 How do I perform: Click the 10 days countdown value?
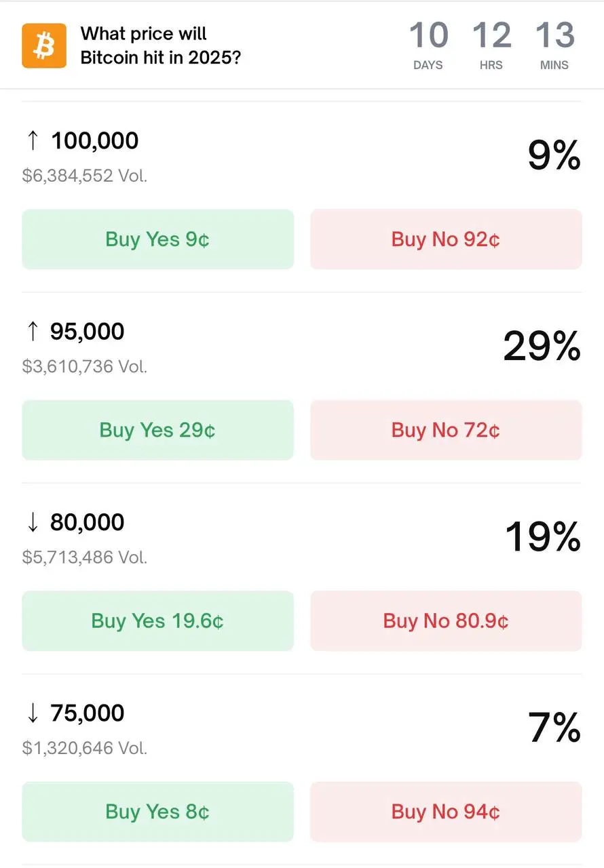[428, 36]
